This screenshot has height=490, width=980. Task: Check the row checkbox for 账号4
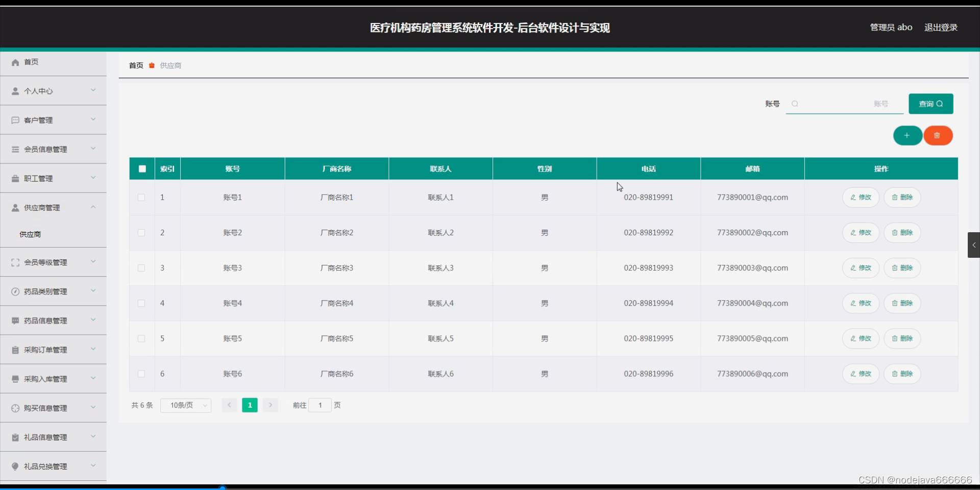click(141, 303)
